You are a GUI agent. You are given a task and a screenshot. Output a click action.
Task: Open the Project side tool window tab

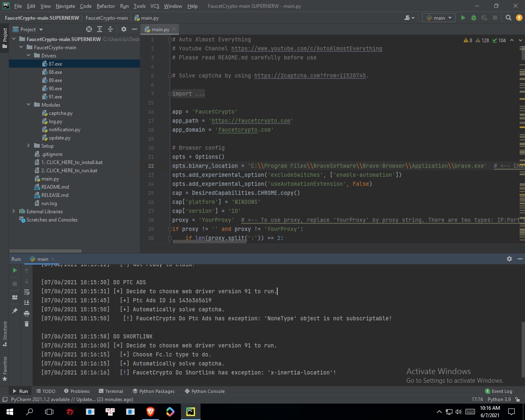tap(5, 38)
